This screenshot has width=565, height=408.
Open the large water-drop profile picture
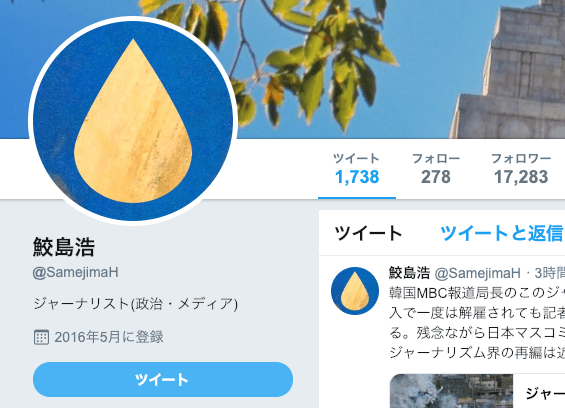tap(133, 121)
